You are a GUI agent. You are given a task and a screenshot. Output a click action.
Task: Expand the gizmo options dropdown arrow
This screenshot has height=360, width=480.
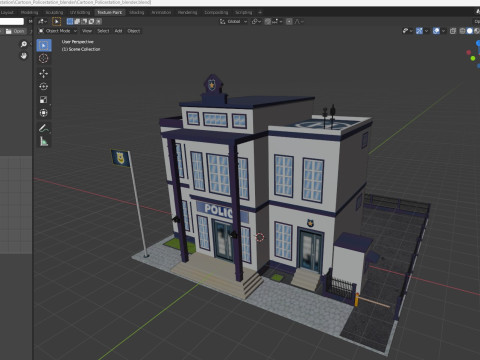(x=426, y=31)
